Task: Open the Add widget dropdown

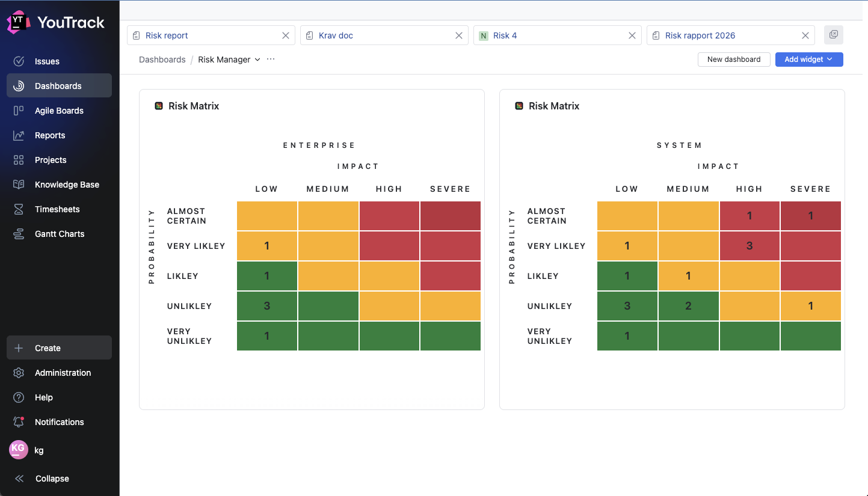Action: [x=808, y=60]
